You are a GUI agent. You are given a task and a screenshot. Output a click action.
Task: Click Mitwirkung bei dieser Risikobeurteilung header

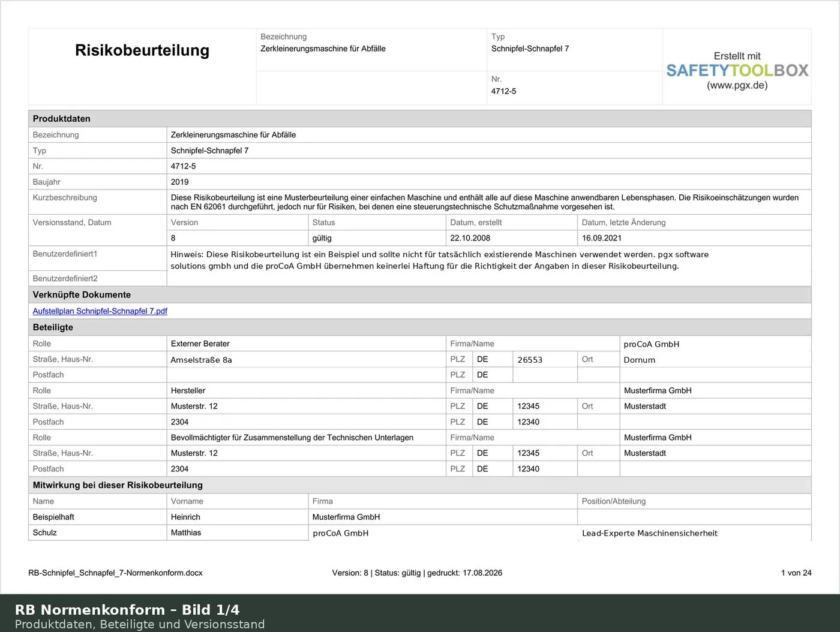(x=420, y=485)
